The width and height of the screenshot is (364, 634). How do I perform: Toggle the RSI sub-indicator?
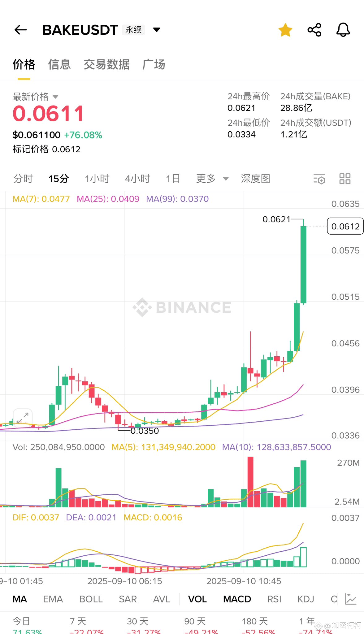(x=274, y=599)
